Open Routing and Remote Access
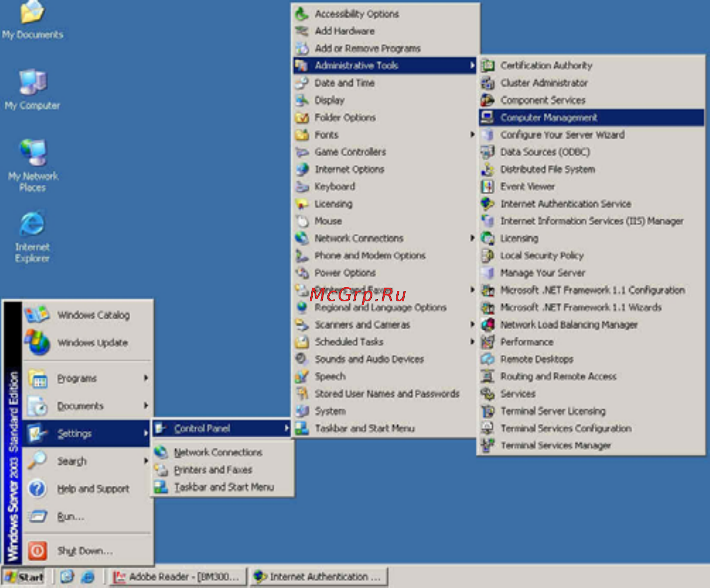Viewport: 710px width, 588px height. pos(591,376)
